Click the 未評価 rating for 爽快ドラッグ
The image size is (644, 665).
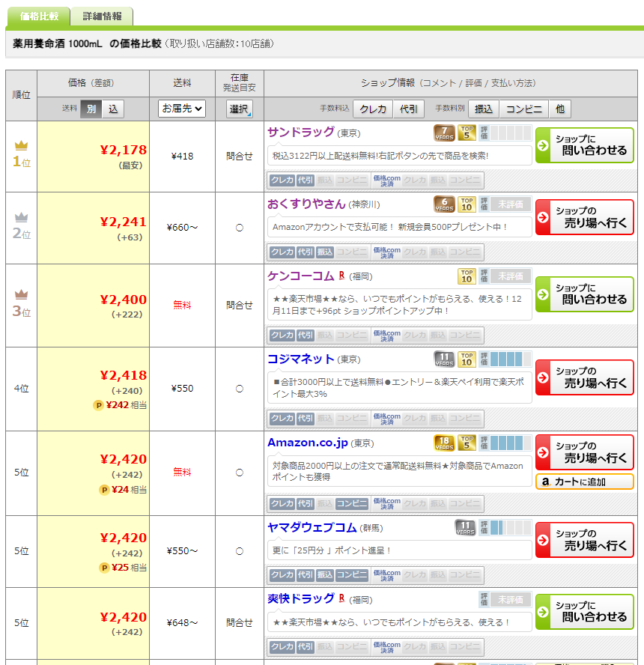pyautogui.click(x=511, y=600)
